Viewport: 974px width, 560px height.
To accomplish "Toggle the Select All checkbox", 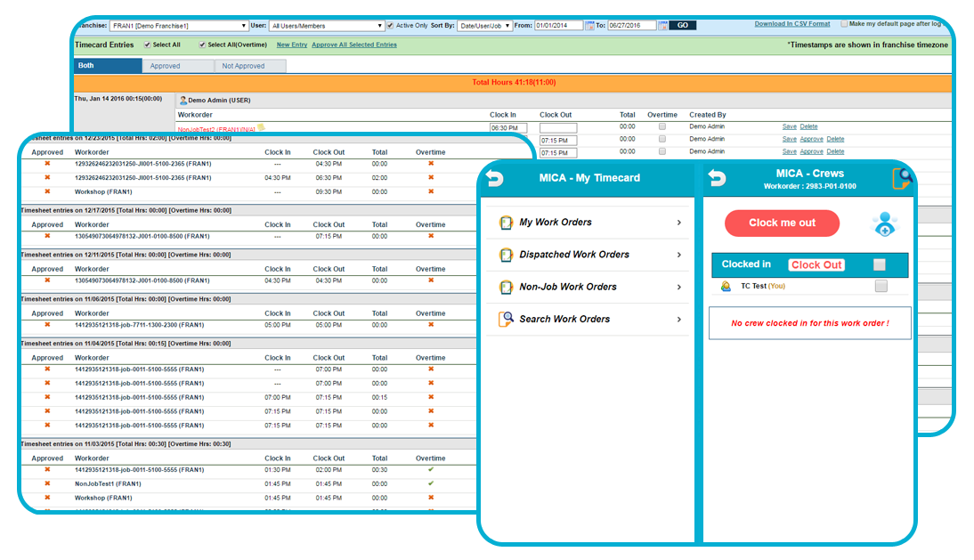I will (147, 45).
